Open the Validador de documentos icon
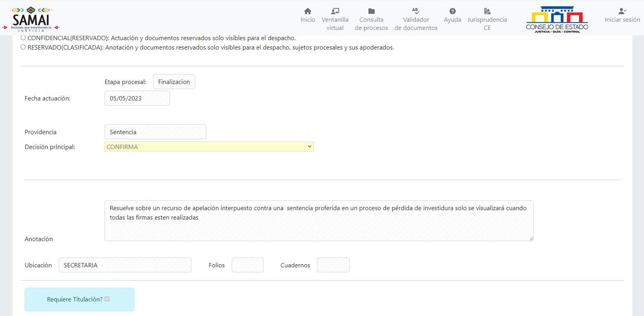Viewport: 644px width, 316px height. click(x=415, y=11)
